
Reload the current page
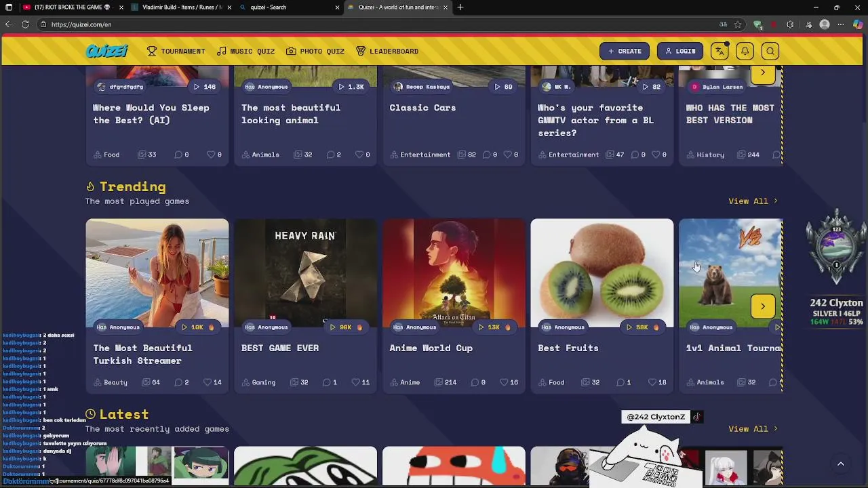point(25,24)
